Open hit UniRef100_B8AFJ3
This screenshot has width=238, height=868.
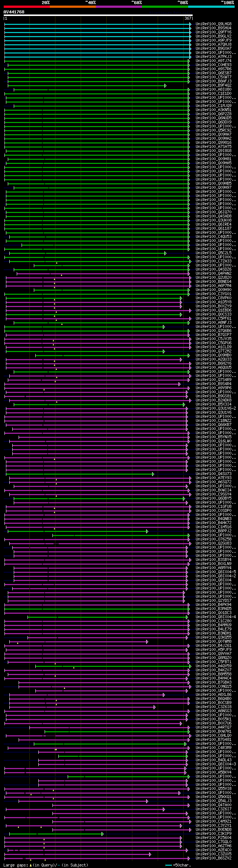(213, 81)
